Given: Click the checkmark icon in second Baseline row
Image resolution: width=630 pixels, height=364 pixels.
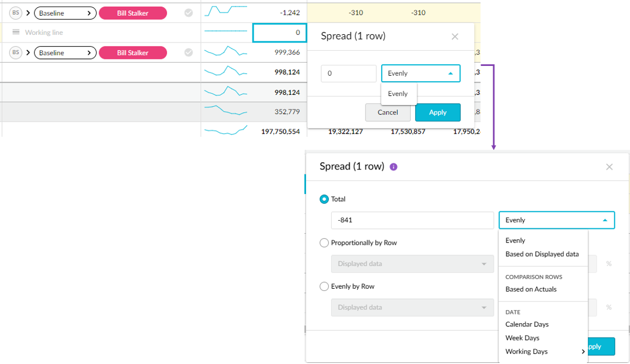Looking at the screenshot, I should (x=189, y=53).
